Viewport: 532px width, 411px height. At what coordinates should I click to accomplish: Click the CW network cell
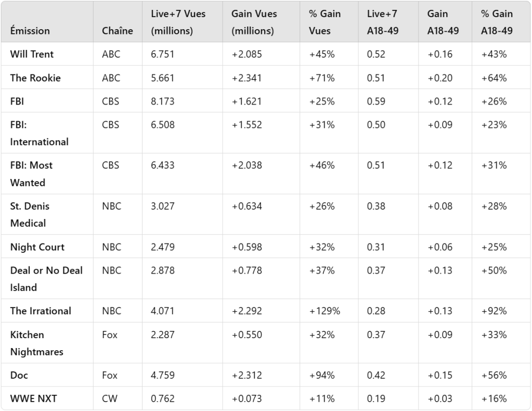[x=110, y=399]
